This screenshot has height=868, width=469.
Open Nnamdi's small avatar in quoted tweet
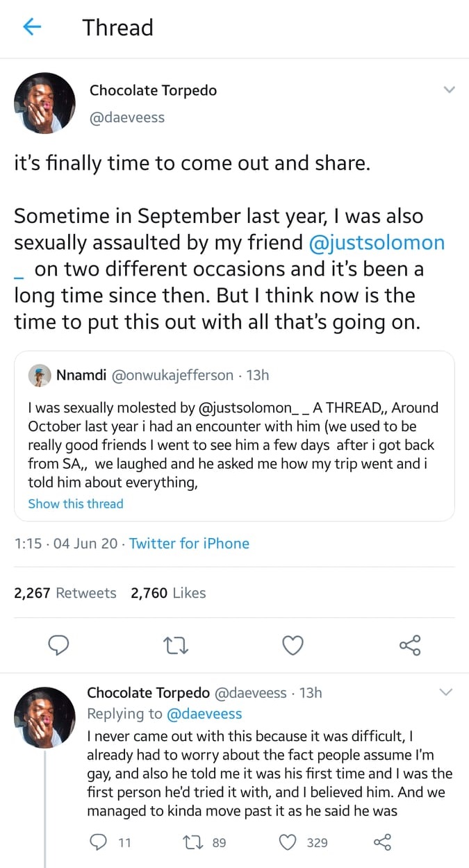[x=40, y=375]
